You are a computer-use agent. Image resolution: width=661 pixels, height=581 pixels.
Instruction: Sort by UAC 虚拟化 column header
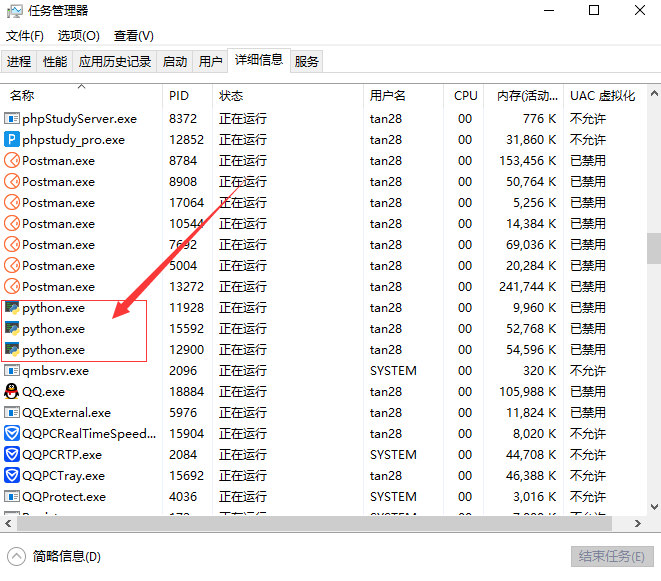coord(605,96)
